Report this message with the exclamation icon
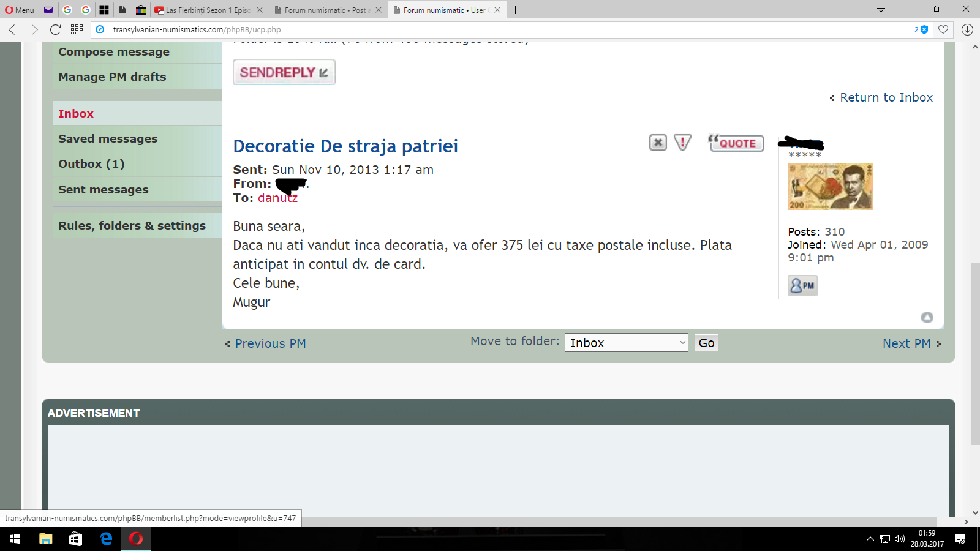 tap(682, 143)
